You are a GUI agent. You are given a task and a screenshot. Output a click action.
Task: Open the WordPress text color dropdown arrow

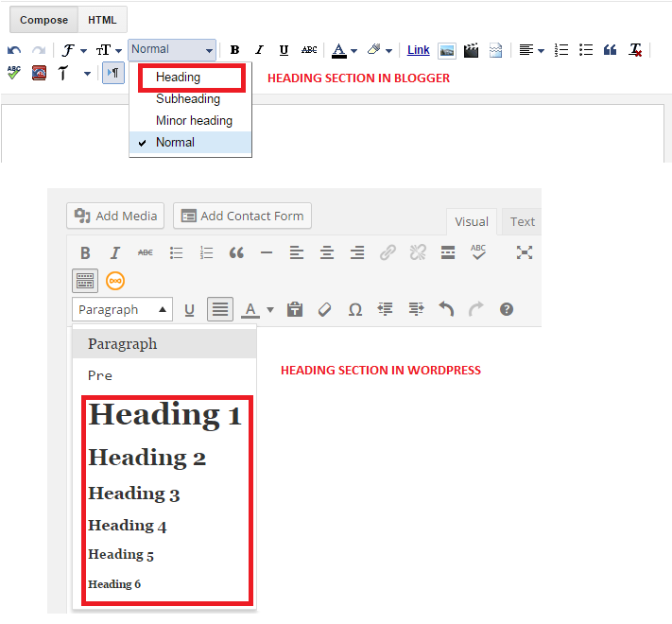270,309
